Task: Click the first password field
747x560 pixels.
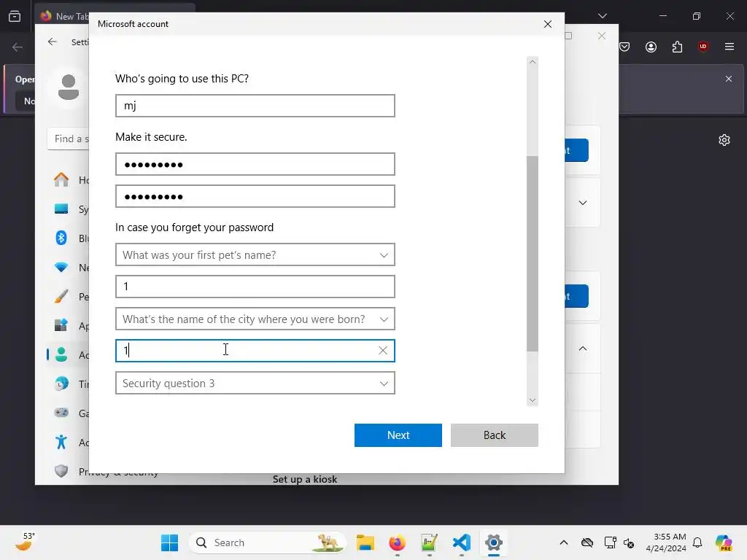Action: click(x=255, y=164)
